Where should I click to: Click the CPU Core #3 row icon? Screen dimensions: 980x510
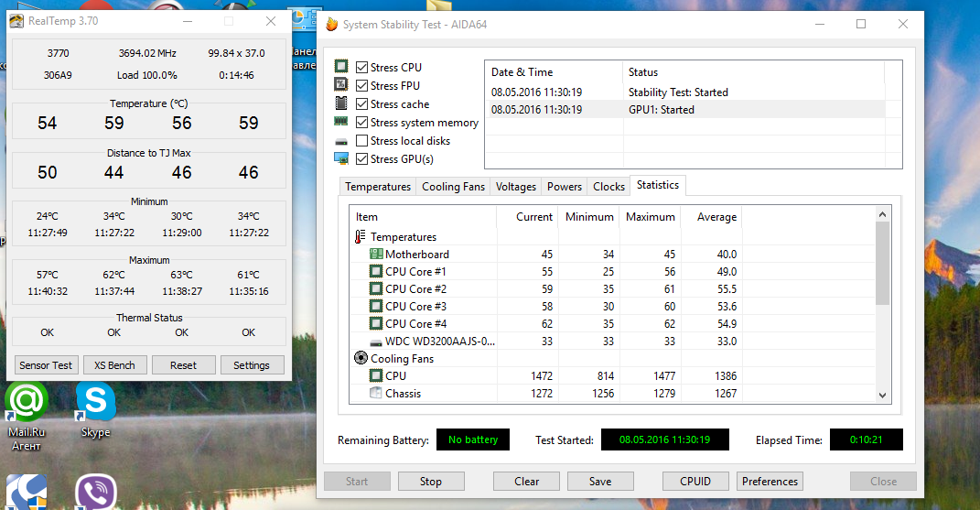tap(376, 307)
